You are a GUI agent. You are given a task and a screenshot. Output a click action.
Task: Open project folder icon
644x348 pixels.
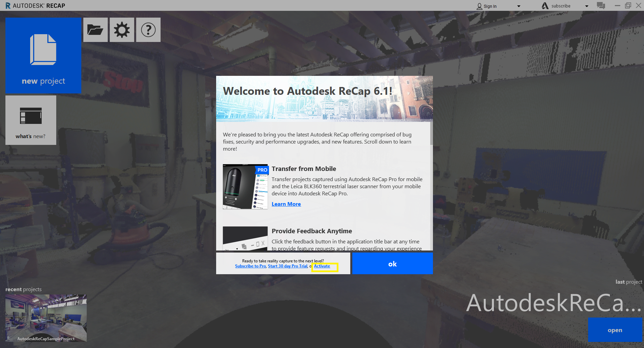point(96,30)
